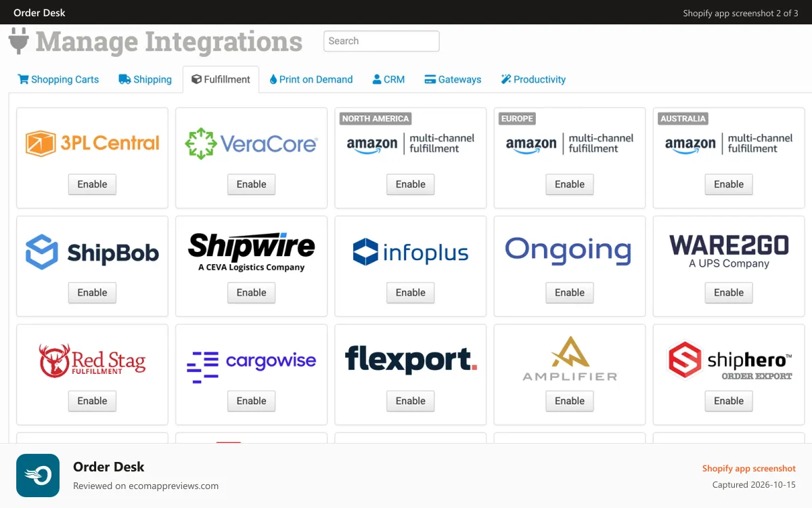The height and width of the screenshot is (508, 812).
Task: Select the Fulfillment tab
Action: [x=221, y=79]
